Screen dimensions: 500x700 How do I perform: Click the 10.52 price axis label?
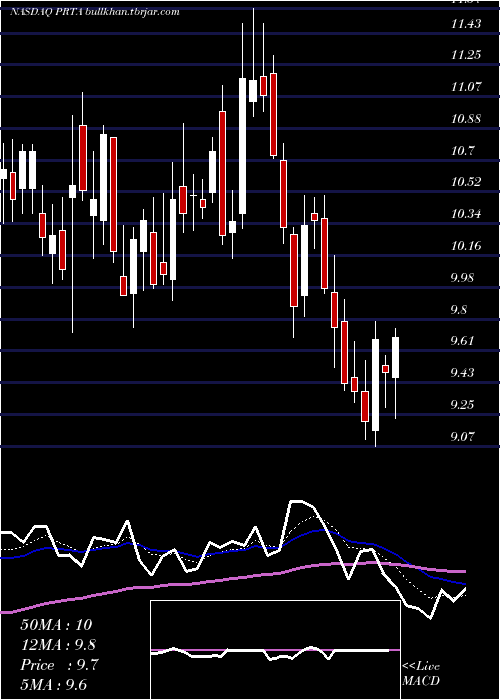coord(466,182)
